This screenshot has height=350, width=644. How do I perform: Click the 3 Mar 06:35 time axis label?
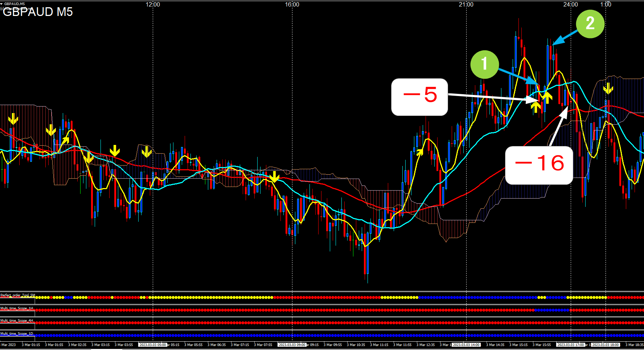pos(217,345)
